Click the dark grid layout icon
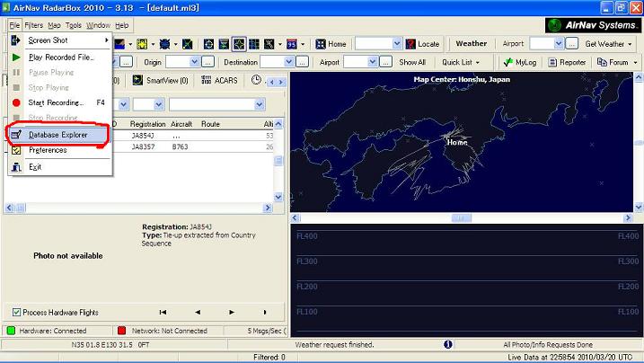 pos(254,44)
